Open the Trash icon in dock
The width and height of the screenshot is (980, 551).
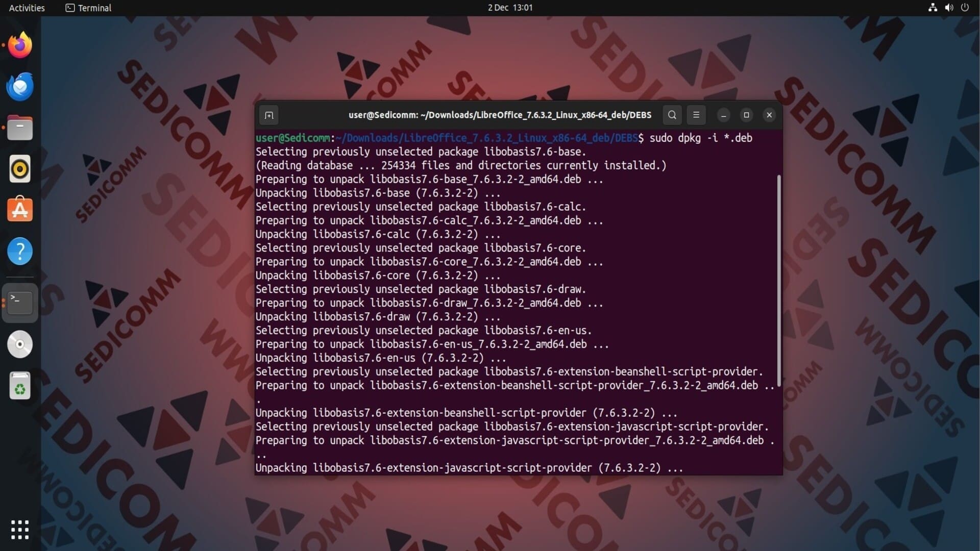pos(20,386)
